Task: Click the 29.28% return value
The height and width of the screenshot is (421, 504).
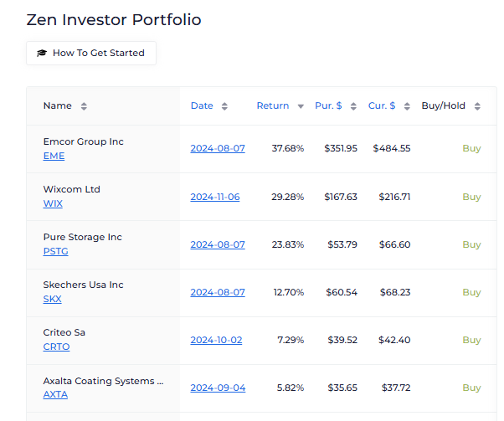Action: coord(288,197)
